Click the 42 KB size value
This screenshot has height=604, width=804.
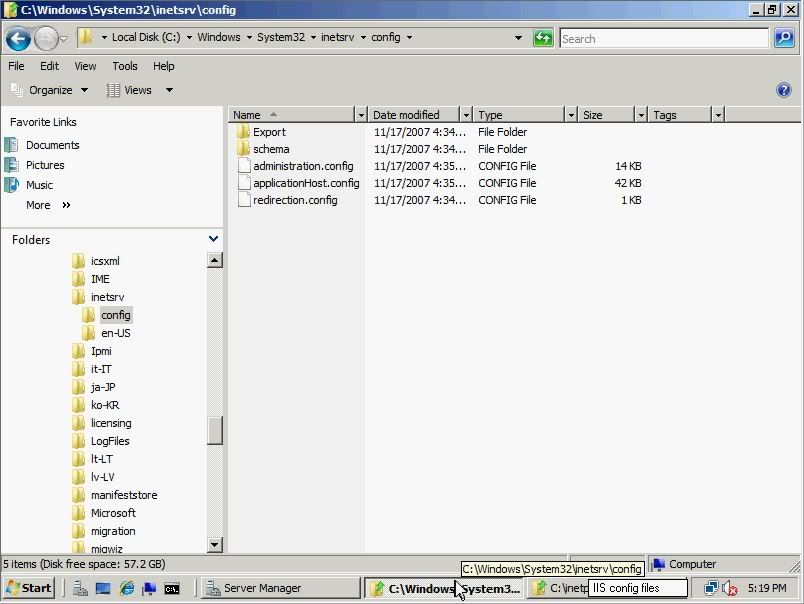click(x=628, y=183)
